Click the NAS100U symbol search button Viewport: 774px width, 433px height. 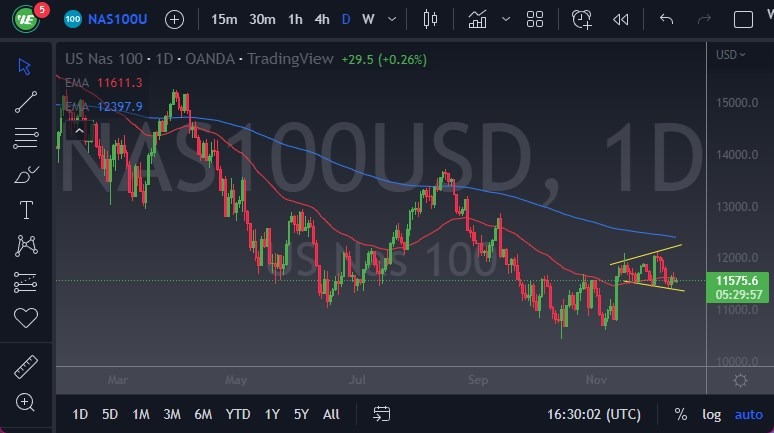(111, 19)
